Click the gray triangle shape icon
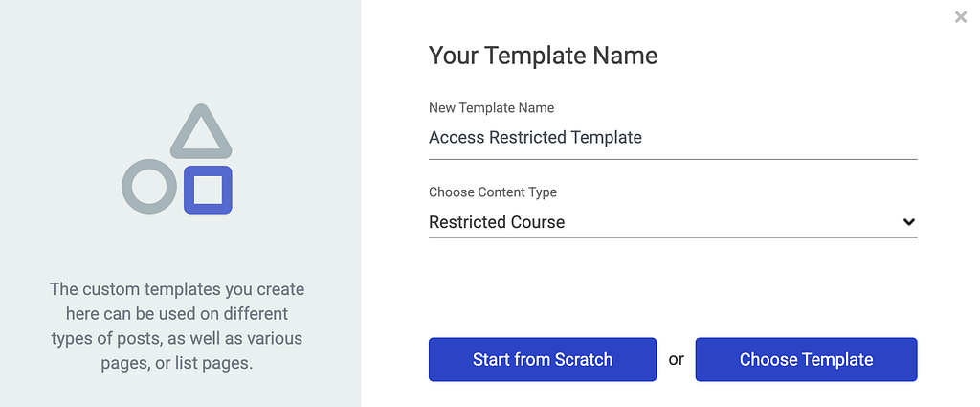980x407 pixels. click(201, 131)
